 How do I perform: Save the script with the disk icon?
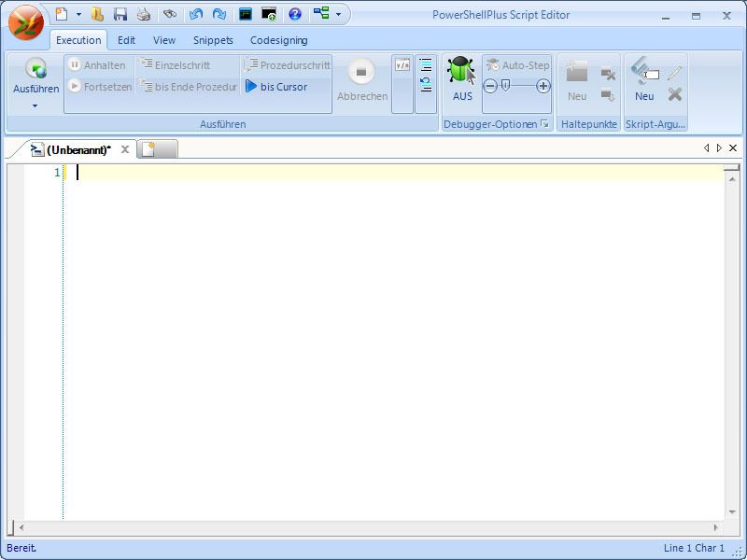pos(120,15)
